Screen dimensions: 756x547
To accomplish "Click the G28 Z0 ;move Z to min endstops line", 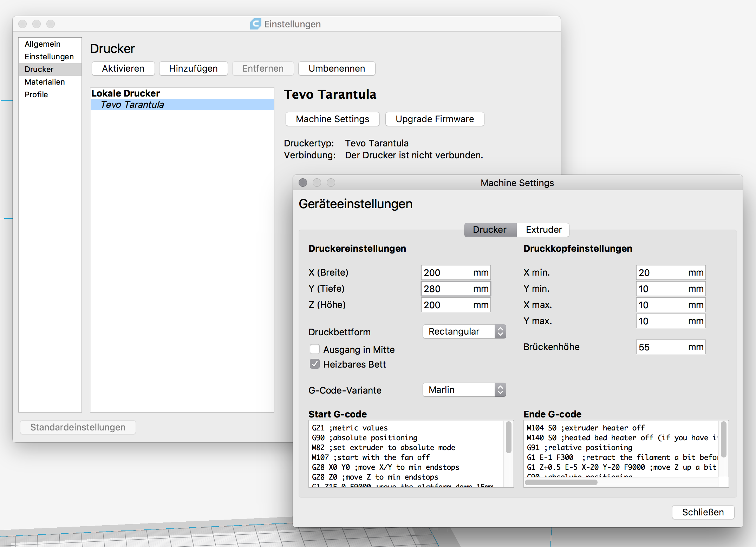I will click(375, 477).
